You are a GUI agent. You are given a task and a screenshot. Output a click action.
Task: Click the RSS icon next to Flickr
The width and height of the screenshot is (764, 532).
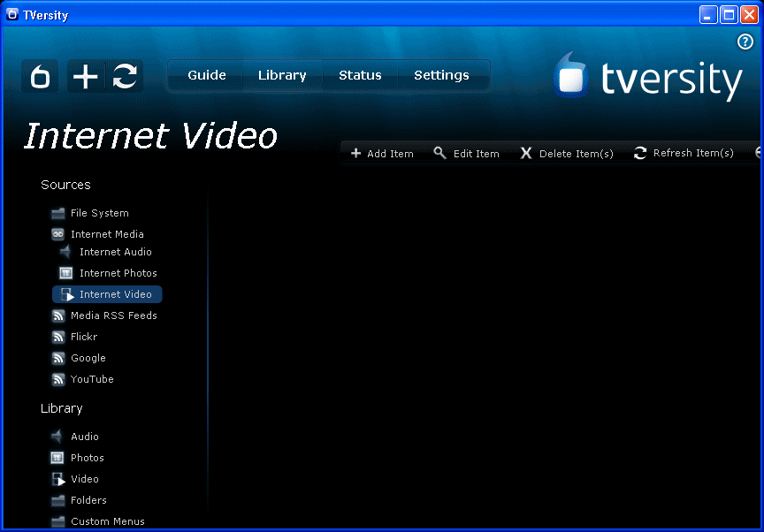pyautogui.click(x=58, y=337)
